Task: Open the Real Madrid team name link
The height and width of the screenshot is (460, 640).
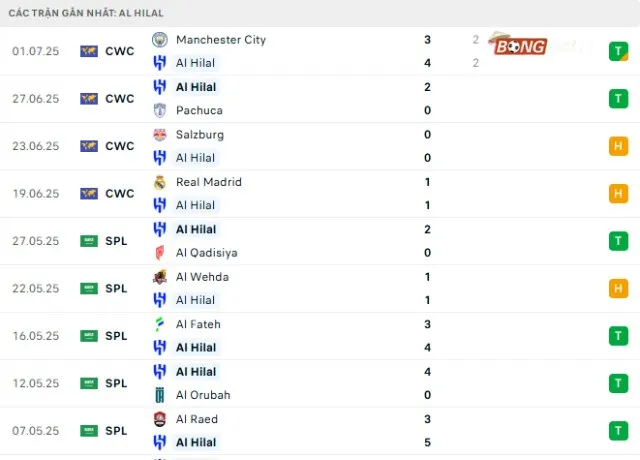Action: (x=208, y=182)
